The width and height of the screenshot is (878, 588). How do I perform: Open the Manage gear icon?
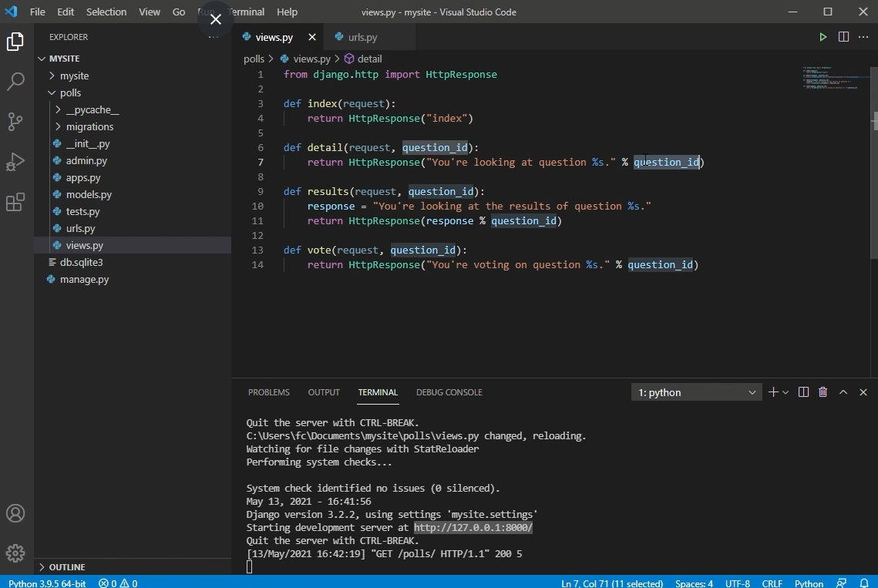15,553
